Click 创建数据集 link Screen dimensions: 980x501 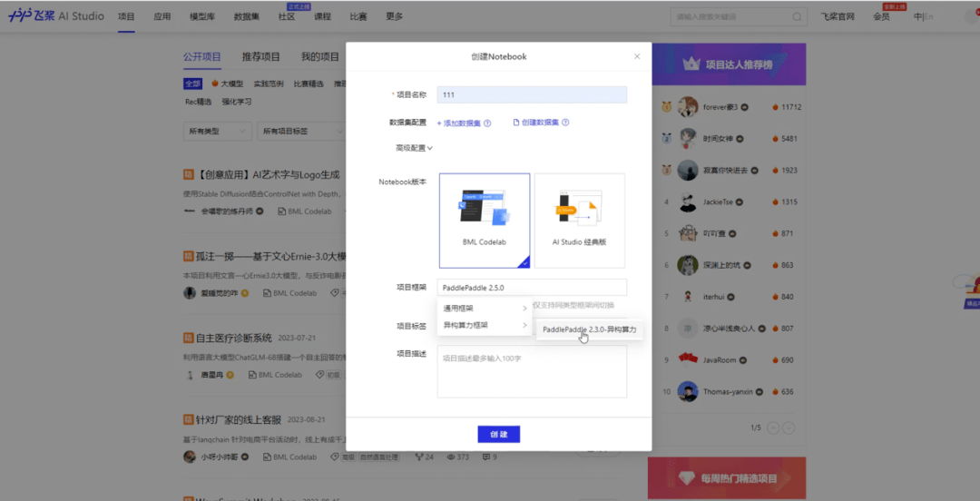click(536, 123)
